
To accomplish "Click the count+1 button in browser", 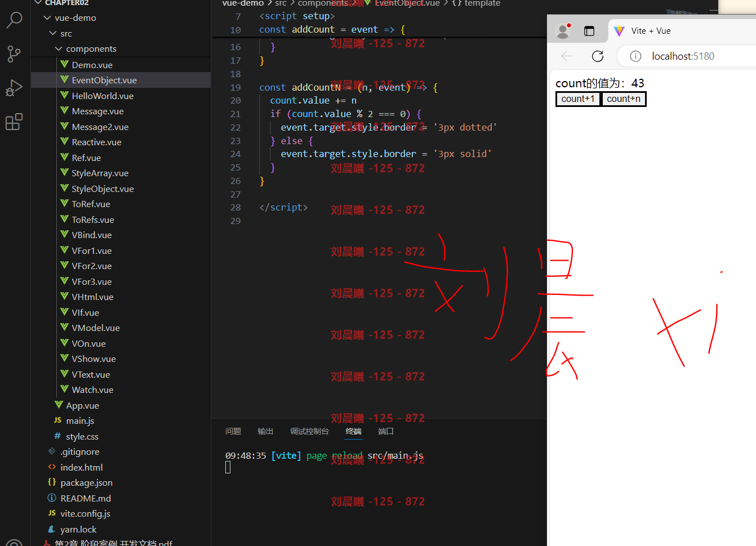I will (578, 99).
